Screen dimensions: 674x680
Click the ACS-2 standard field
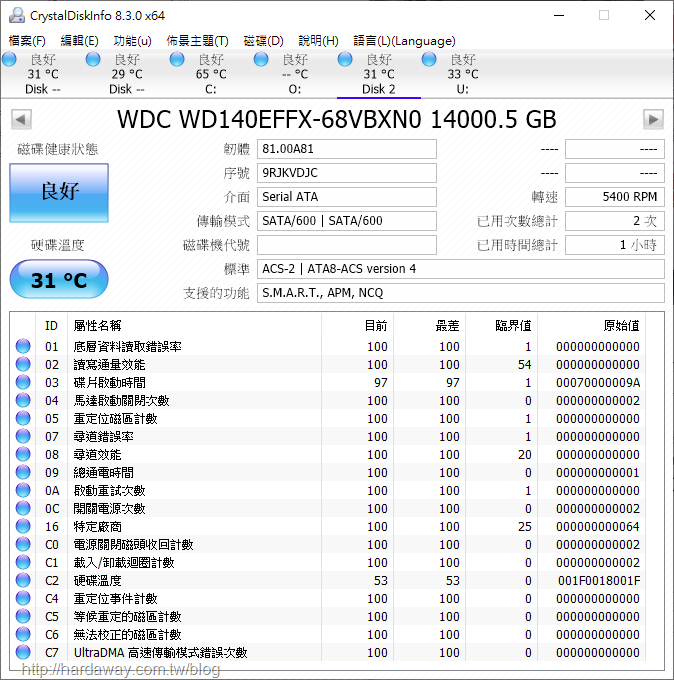click(461, 269)
